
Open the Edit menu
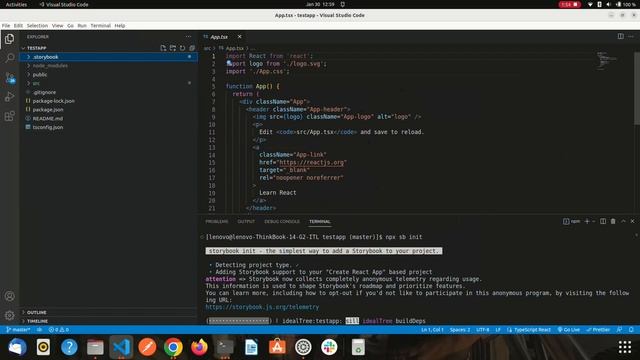tap(18, 25)
